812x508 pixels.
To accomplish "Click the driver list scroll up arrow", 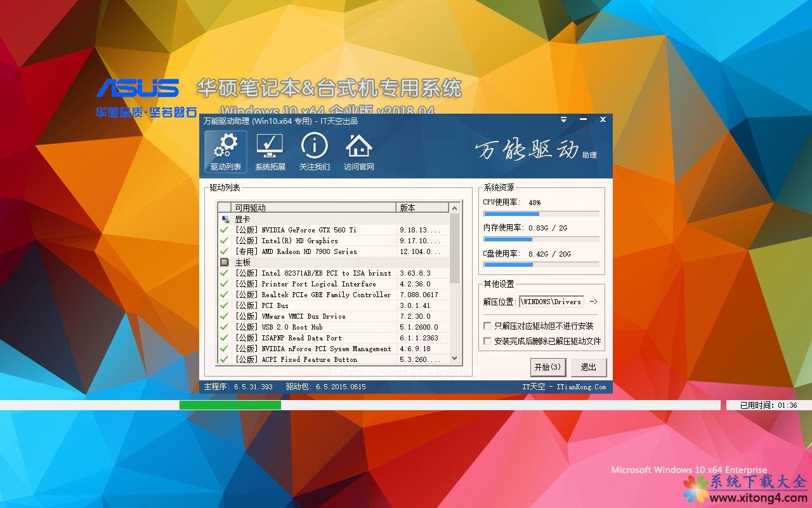I will pos(454,208).
